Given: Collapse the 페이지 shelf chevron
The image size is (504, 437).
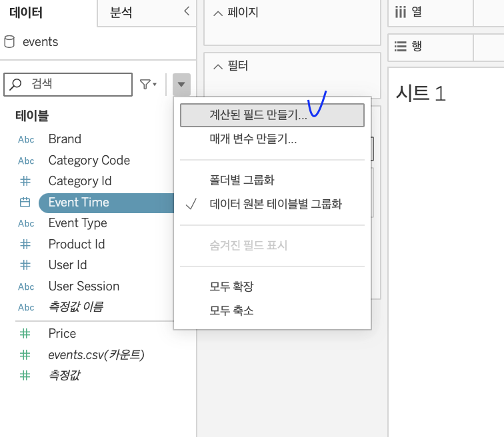Looking at the screenshot, I should 218,13.
